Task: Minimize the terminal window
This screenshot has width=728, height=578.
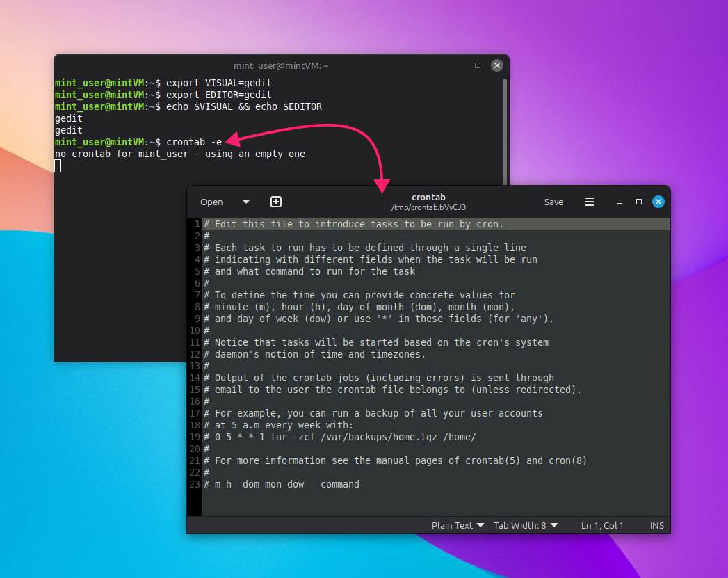Action: point(458,65)
